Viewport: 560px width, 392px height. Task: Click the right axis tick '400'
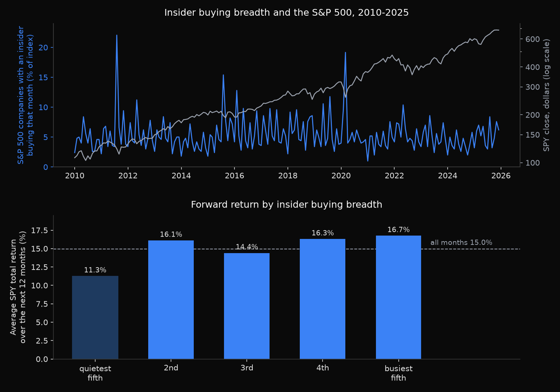[x=532, y=67]
